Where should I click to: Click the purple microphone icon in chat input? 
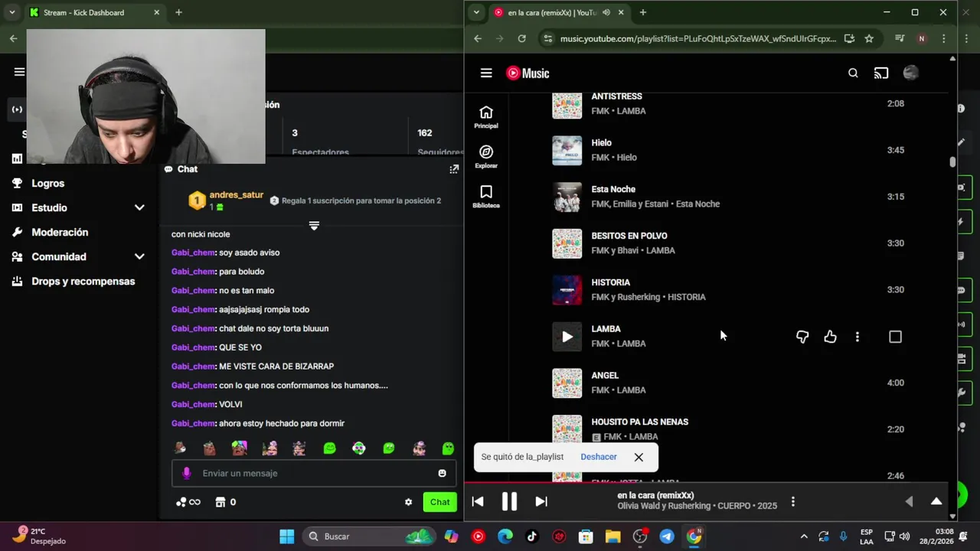coord(186,473)
